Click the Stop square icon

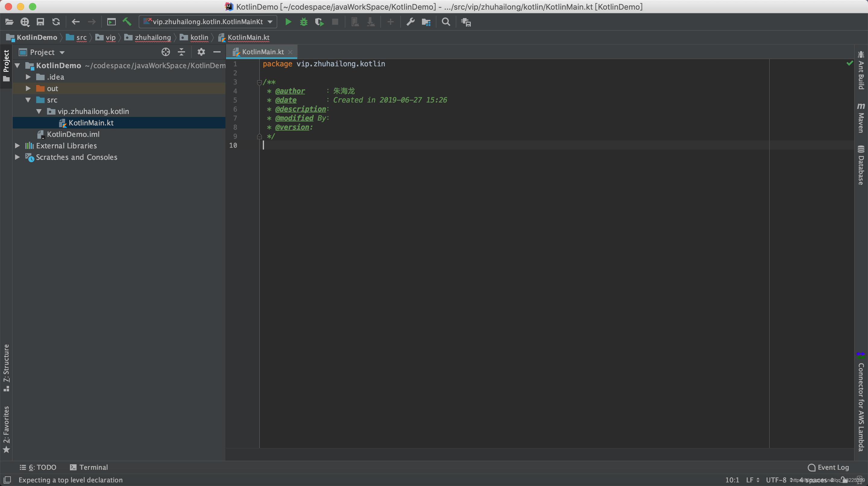coord(335,22)
